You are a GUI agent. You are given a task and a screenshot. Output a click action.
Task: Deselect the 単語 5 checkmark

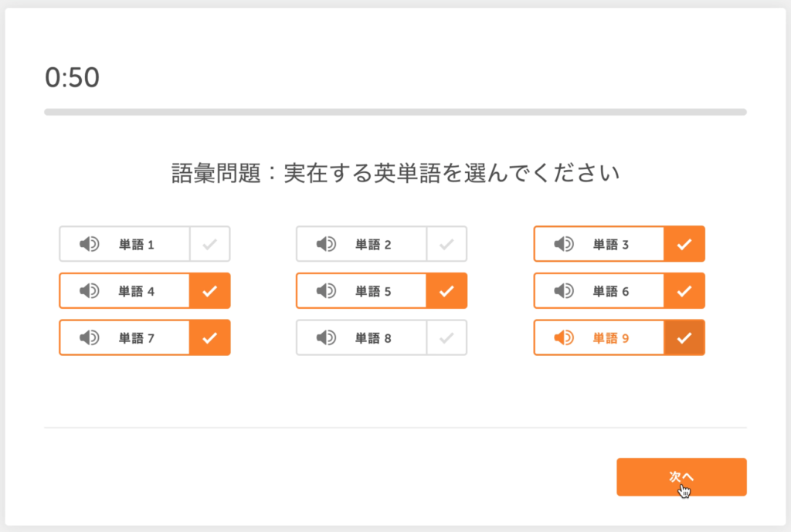(447, 290)
